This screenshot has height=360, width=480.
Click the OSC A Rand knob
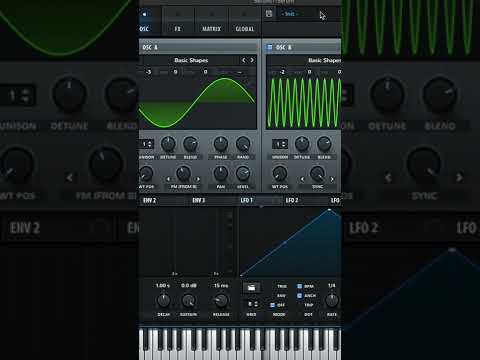[243, 144]
